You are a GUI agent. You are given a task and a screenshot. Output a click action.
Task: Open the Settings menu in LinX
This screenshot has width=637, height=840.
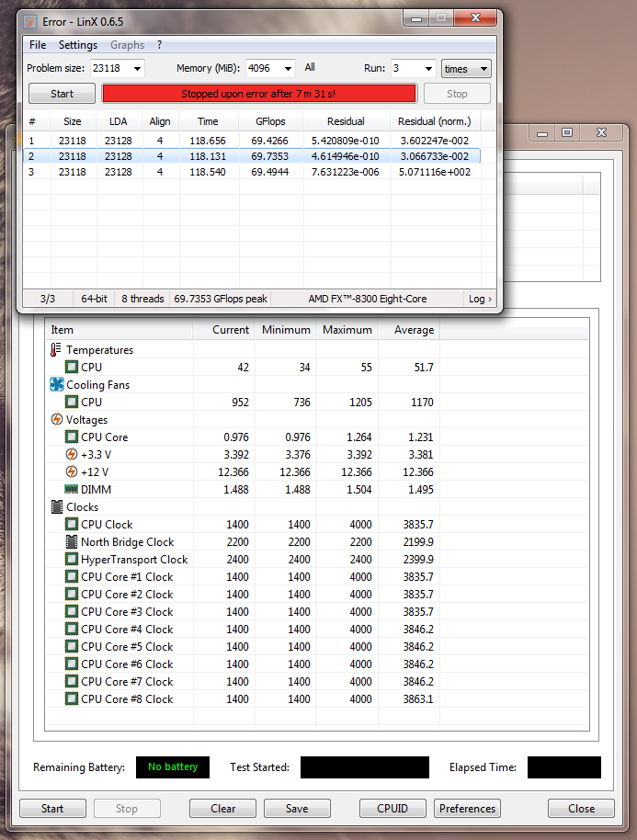78,45
